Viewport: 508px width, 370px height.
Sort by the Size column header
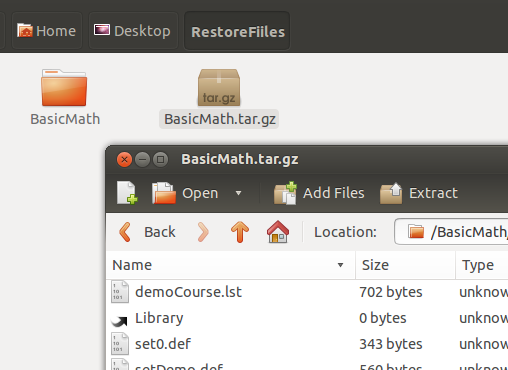coord(405,265)
